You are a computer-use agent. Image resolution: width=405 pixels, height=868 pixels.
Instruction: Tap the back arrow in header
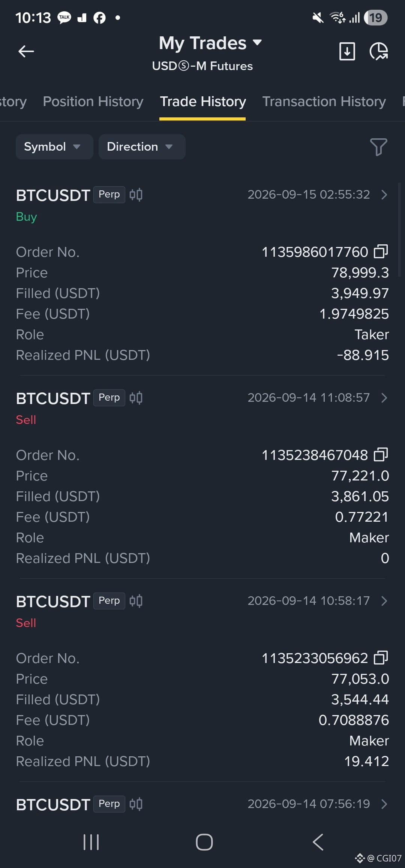point(26,51)
